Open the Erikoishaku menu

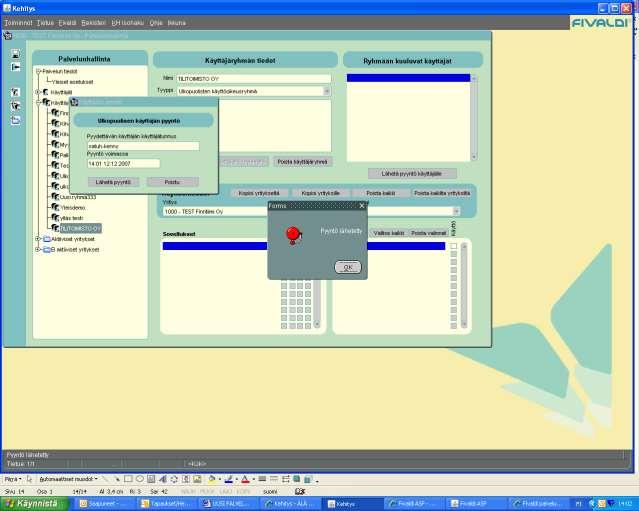tap(128, 23)
